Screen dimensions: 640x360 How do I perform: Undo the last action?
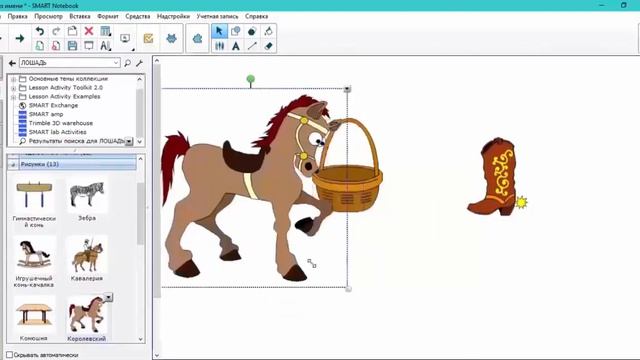click(40, 31)
